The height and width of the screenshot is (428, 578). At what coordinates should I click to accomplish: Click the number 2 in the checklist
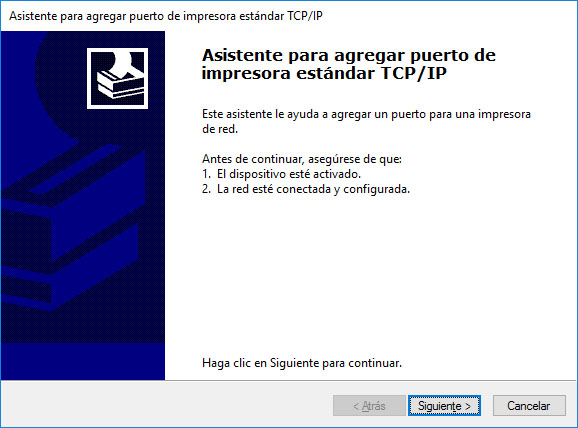click(206, 189)
